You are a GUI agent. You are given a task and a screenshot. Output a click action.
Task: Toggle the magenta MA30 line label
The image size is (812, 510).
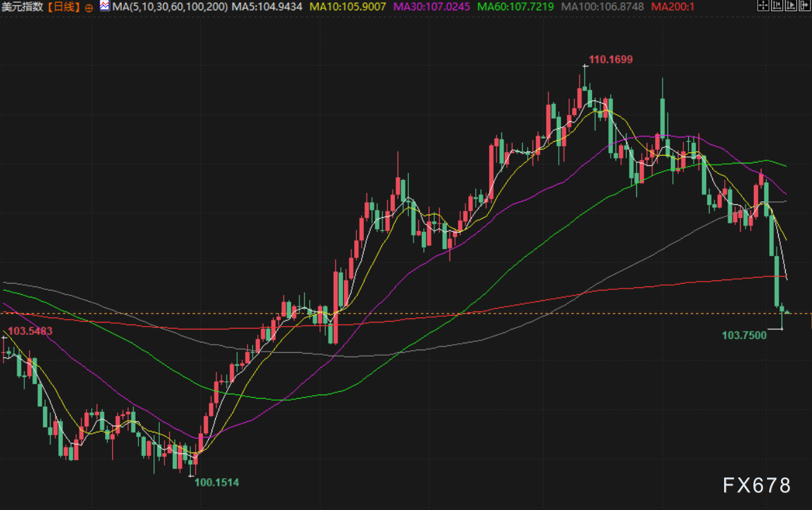click(x=432, y=7)
